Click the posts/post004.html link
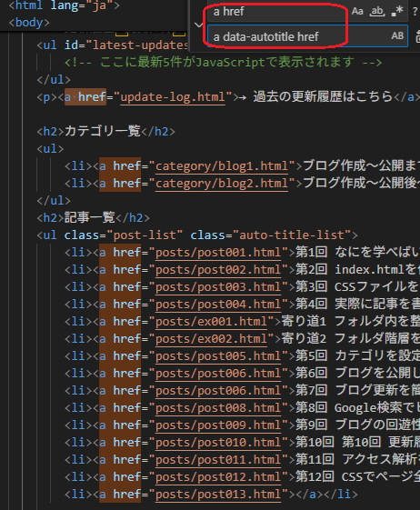The height and width of the screenshot is (510, 420). [x=218, y=305]
